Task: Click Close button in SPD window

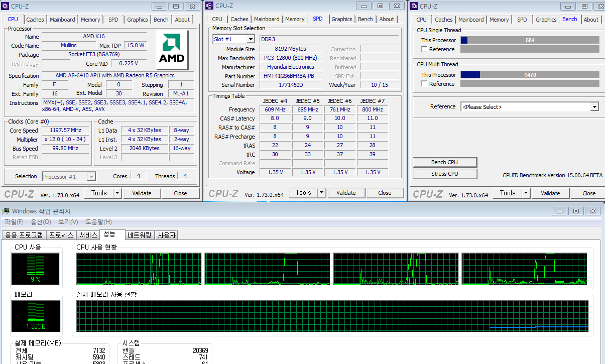Action: (385, 193)
